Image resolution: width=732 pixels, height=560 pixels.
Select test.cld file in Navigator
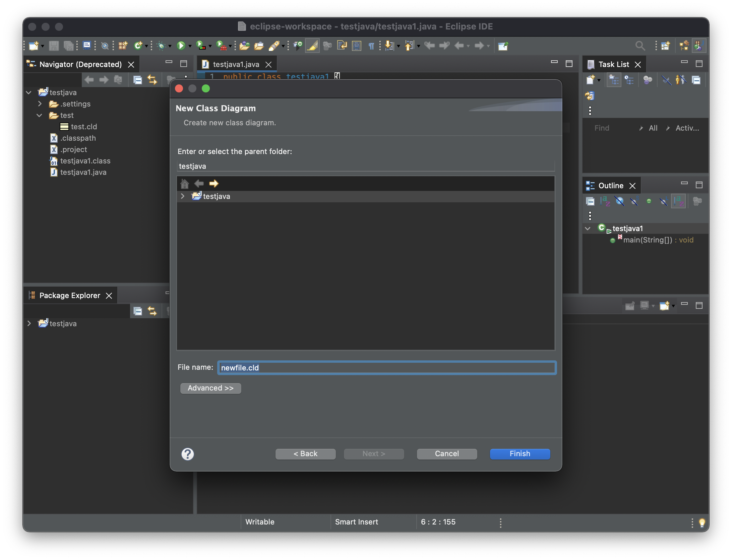pyautogui.click(x=78, y=127)
